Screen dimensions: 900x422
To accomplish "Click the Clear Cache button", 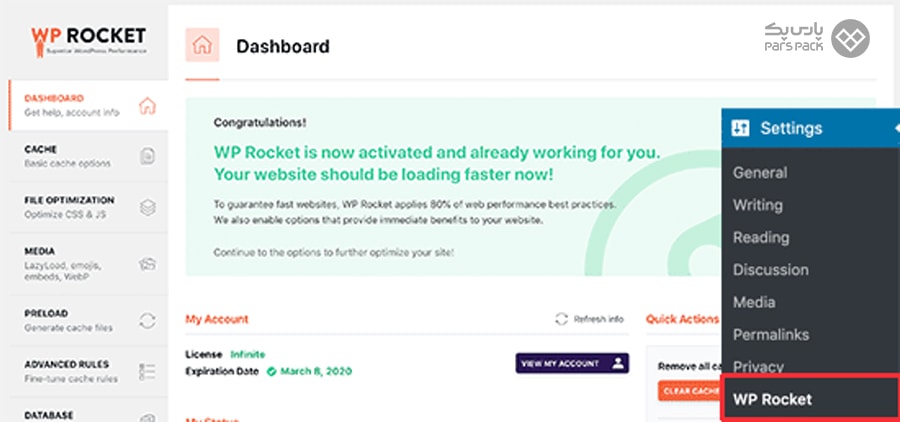I will click(689, 391).
